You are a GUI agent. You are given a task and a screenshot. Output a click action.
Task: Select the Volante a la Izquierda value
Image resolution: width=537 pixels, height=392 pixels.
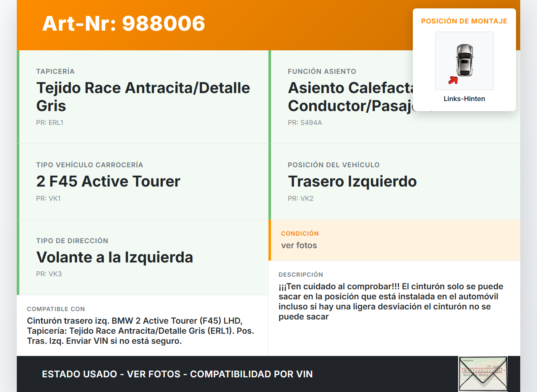115,257
